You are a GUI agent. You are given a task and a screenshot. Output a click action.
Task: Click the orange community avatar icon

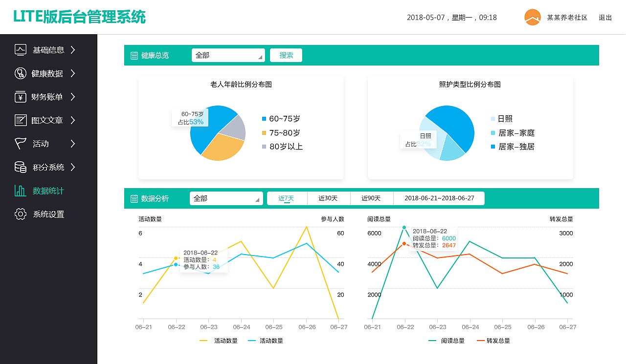pos(533,17)
